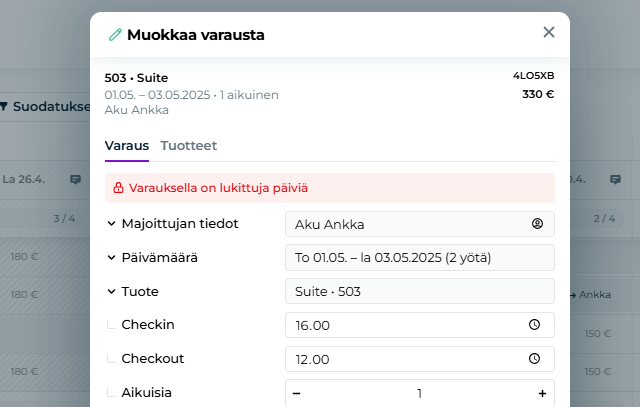This screenshot has width=640, height=407.
Task: Expand the Tuote section
Action: (111, 292)
